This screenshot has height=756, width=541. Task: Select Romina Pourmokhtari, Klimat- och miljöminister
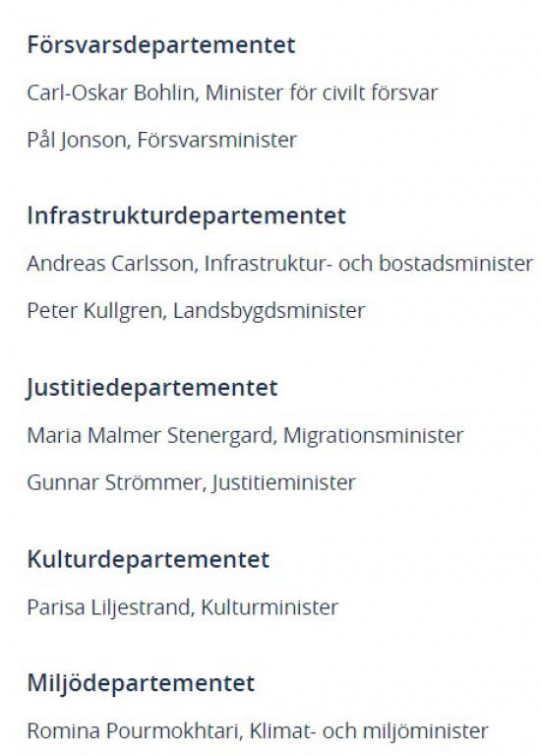[x=258, y=730]
